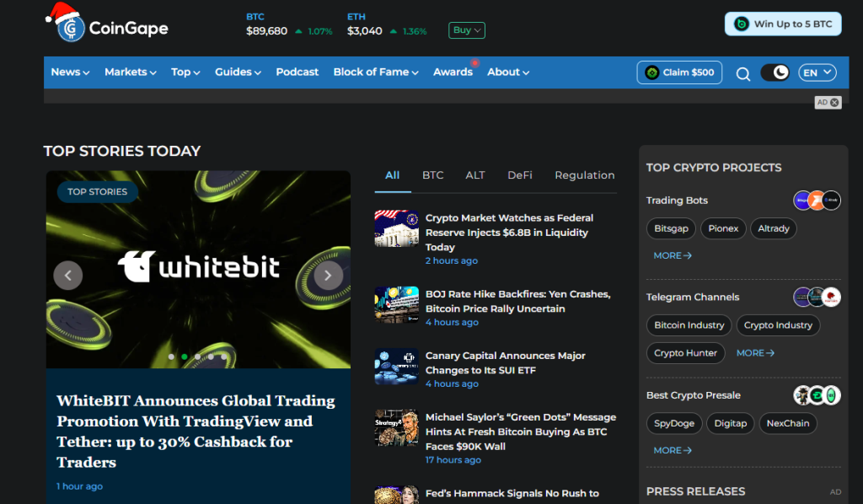
Task: Click Best Crypto Presale logo cluster
Action: (x=817, y=395)
